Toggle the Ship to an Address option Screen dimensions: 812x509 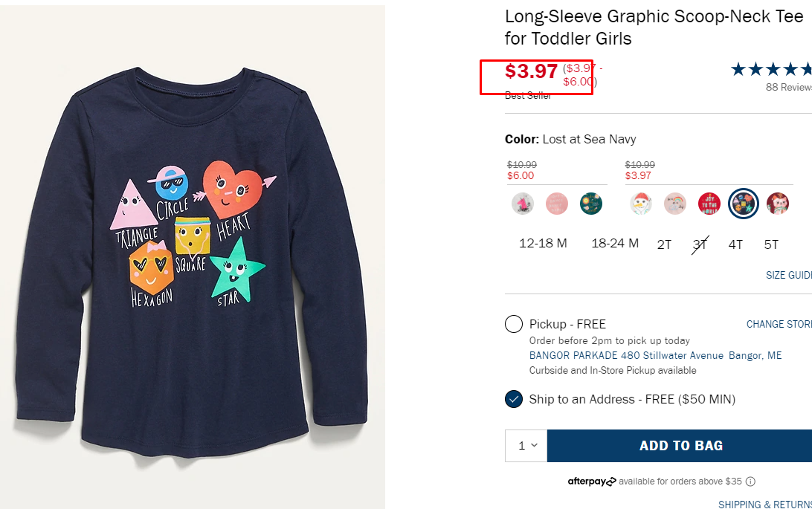(514, 399)
